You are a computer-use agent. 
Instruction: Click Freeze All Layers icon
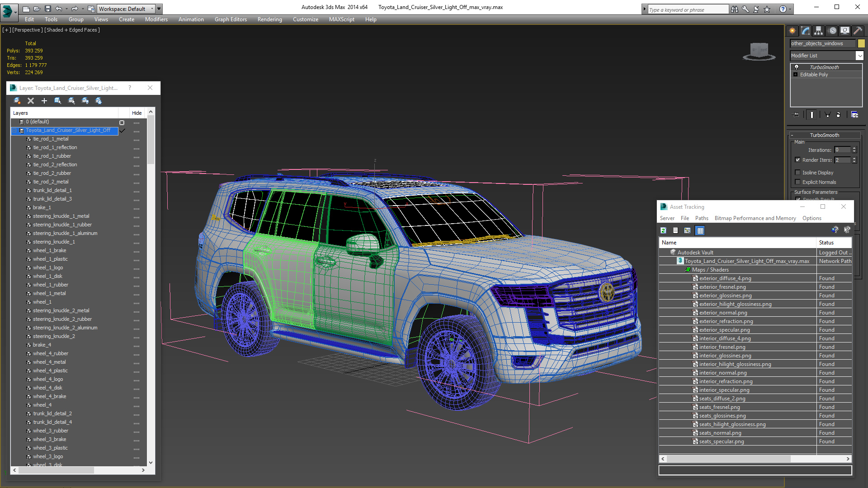tap(99, 101)
